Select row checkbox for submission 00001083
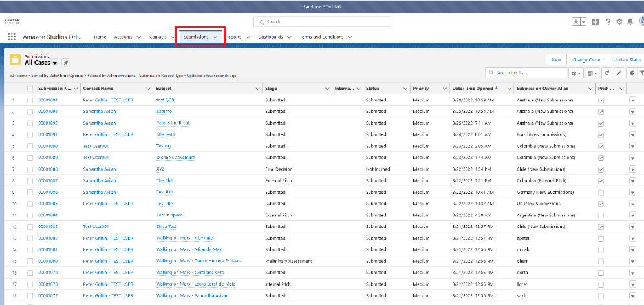 point(30,227)
